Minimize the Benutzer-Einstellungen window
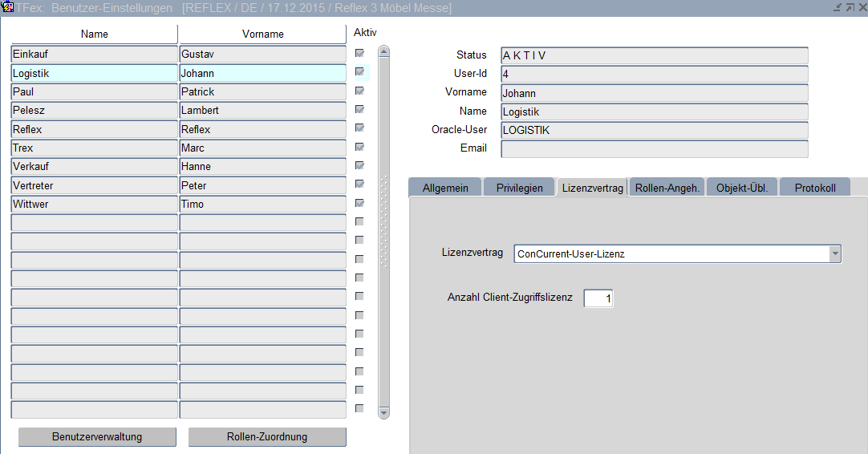 (838, 7)
